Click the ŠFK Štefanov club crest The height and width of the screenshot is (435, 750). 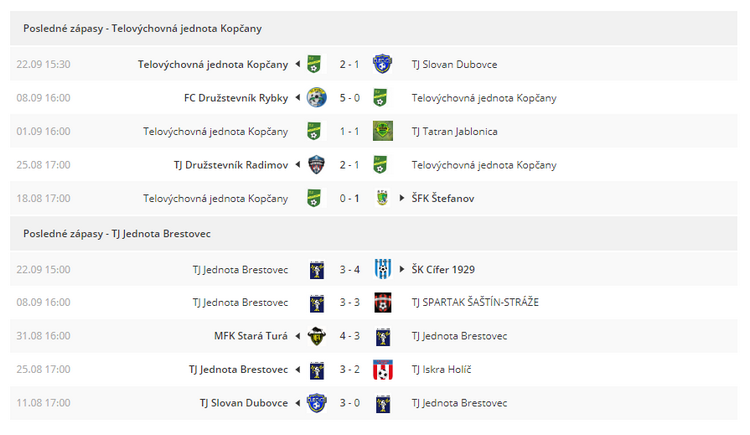pyautogui.click(x=382, y=198)
